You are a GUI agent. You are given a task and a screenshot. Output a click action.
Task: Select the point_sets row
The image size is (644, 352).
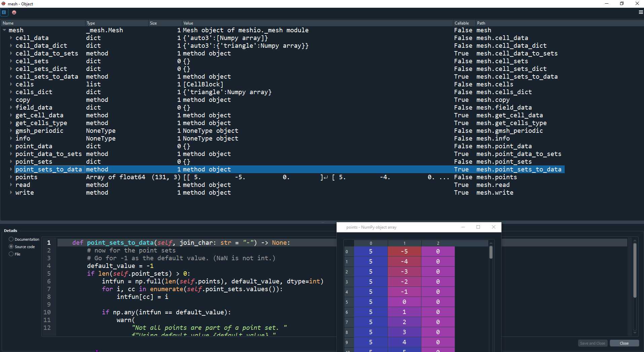pyautogui.click(x=282, y=162)
